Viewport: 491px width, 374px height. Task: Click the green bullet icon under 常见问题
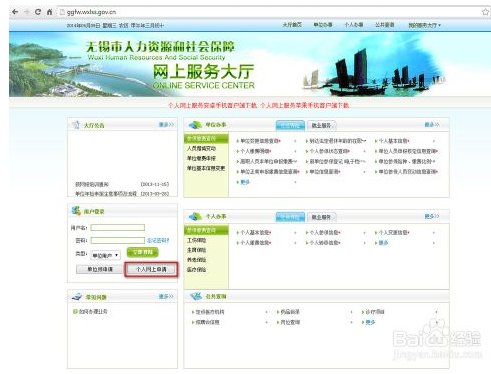pyautogui.click(x=75, y=311)
